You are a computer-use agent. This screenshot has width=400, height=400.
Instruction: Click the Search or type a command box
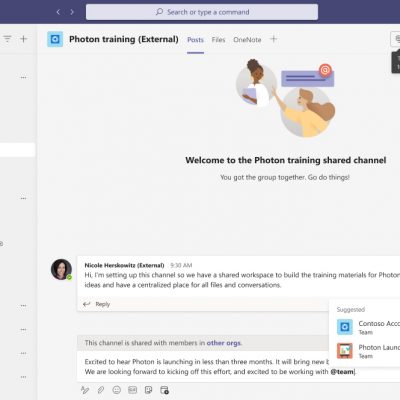(x=202, y=12)
